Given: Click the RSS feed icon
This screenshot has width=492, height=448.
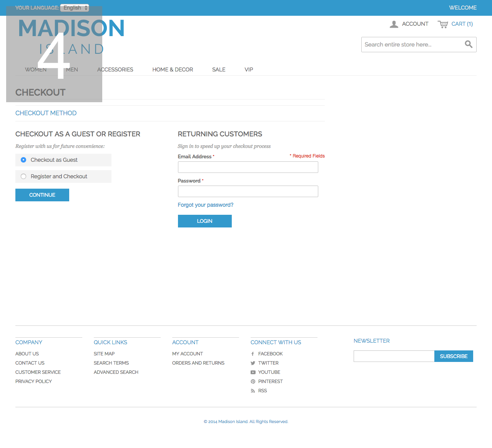Looking at the screenshot, I should [253, 391].
